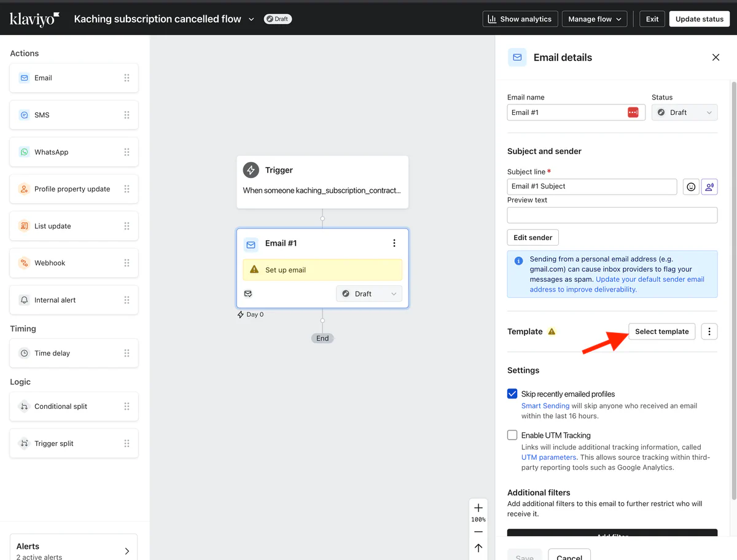Screen dimensions: 737x560
Task: Click the personalization icon beside subject line
Action: click(709, 187)
